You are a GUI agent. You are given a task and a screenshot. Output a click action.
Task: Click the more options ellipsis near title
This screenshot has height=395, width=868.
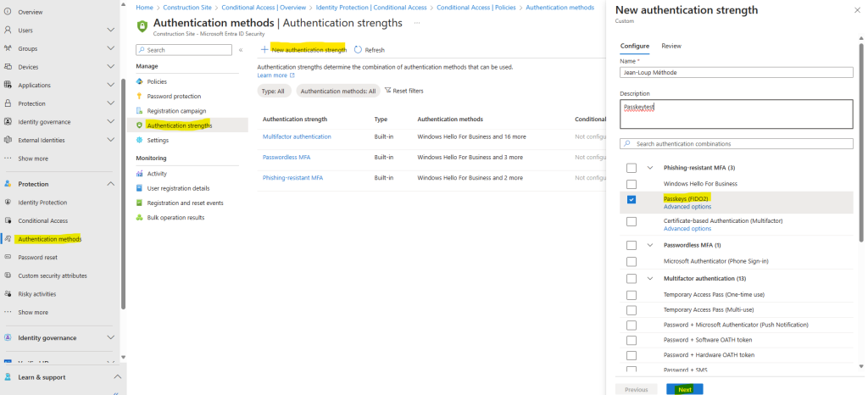point(417,23)
